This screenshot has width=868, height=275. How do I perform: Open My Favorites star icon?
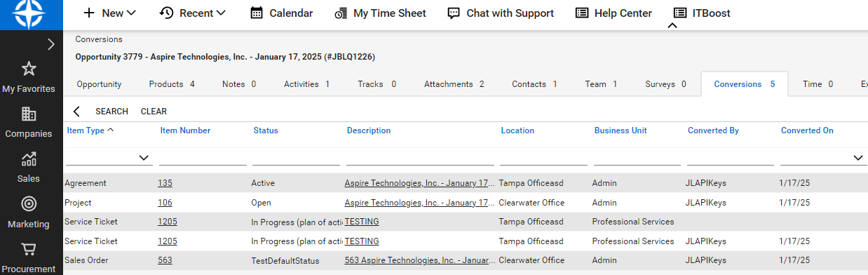29,69
